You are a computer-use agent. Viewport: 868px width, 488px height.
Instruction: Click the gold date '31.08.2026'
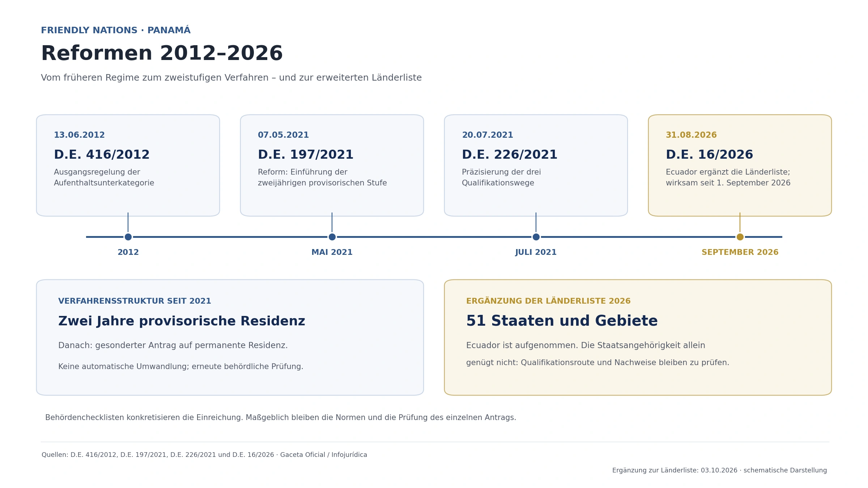pyautogui.click(x=691, y=135)
